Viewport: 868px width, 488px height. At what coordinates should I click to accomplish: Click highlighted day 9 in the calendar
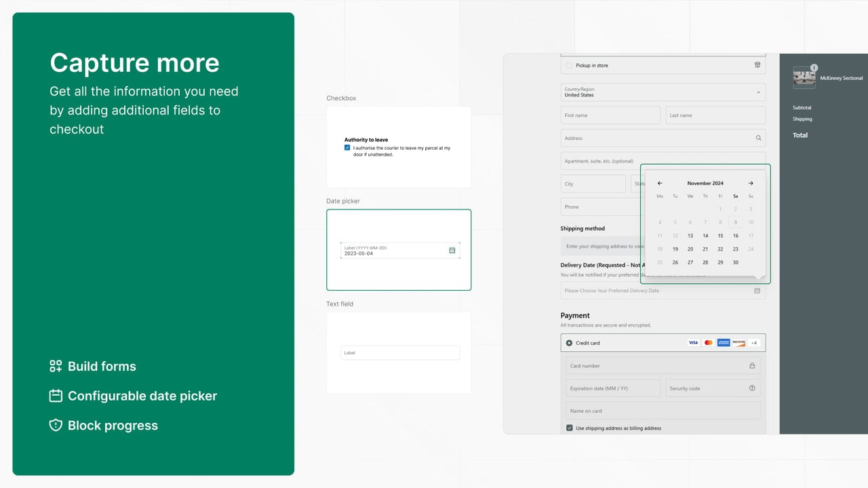click(x=736, y=222)
